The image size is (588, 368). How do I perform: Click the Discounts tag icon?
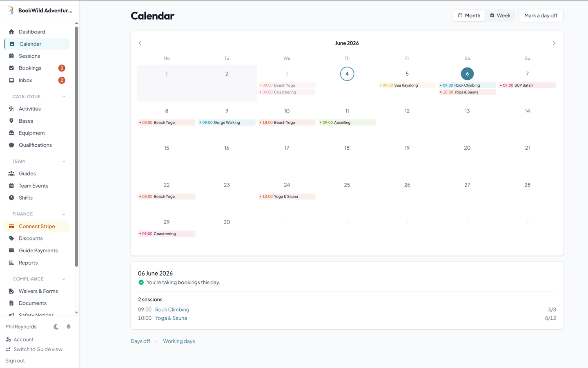pos(11,238)
